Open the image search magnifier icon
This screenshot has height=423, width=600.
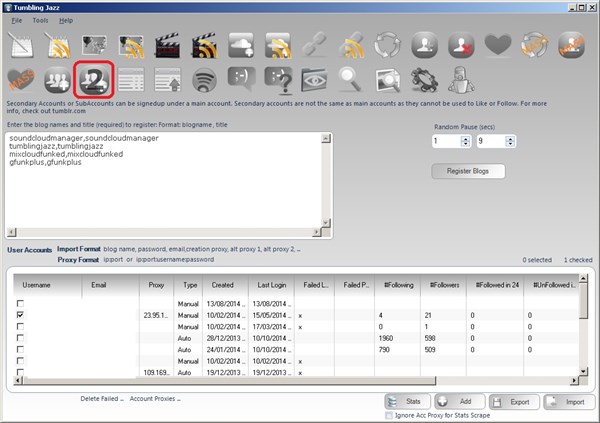coord(388,80)
